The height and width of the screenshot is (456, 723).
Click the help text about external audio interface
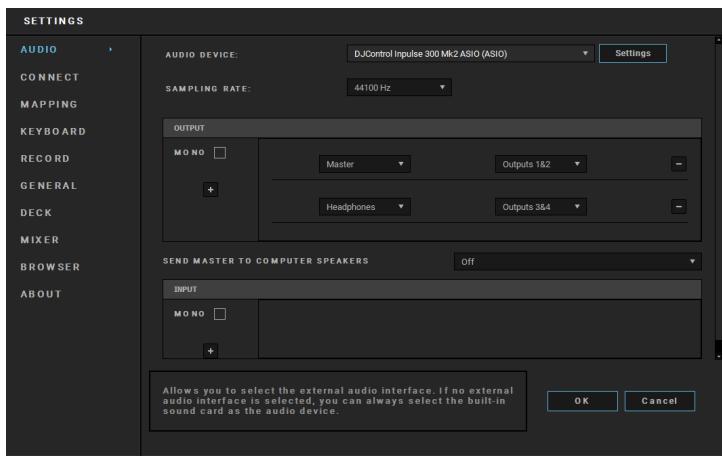[x=338, y=401]
